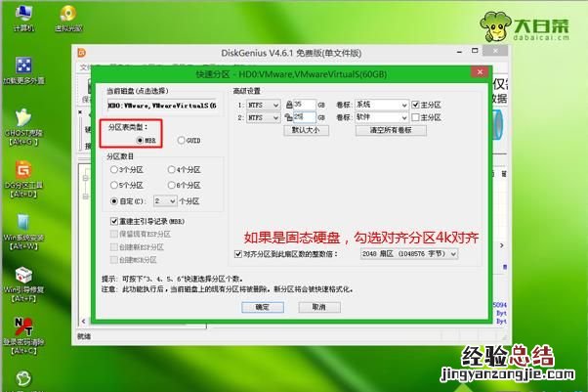This screenshot has height=392, width=588.
Task: Click the 当前磁盘 HD0:VMware field
Action: tap(162, 106)
